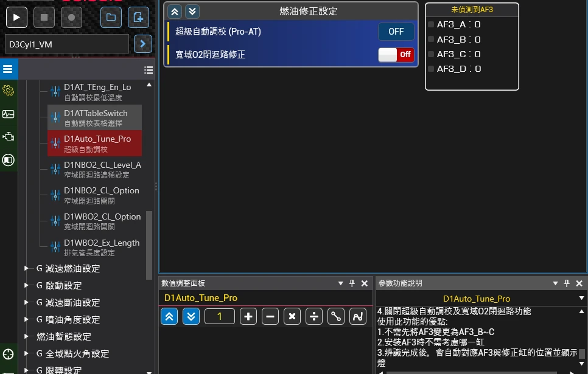Open the hamburger menu sidebar tab
The height and width of the screenshot is (374, 588).
[8, 69]
